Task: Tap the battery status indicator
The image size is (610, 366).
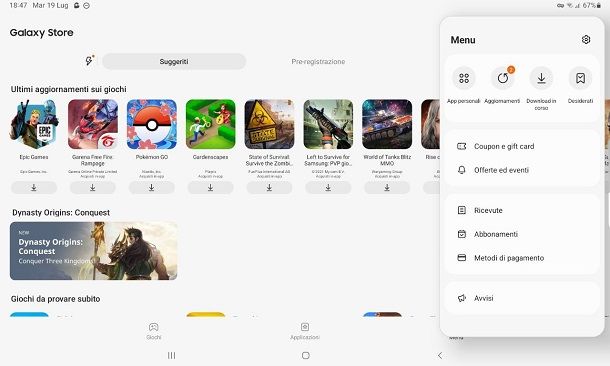Action: pyautogui.click(x=591, y=5)
